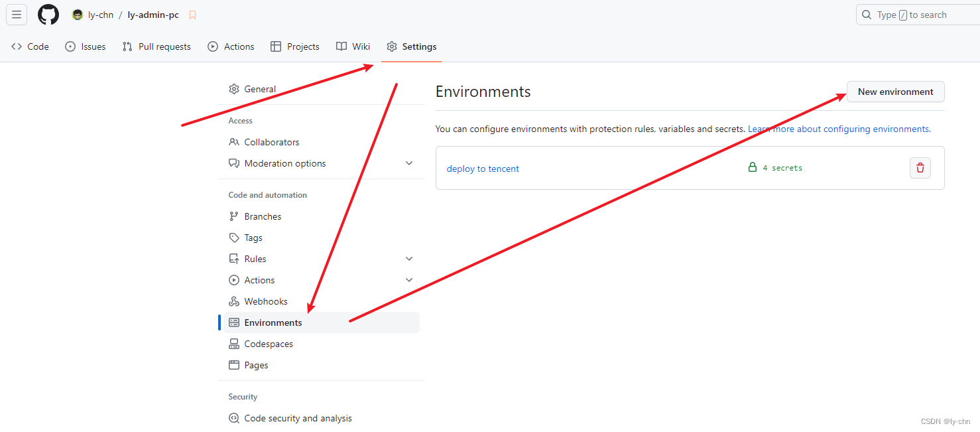Click the ly-chn profile avatar
The image size is (980, 432).
(77, 14)
